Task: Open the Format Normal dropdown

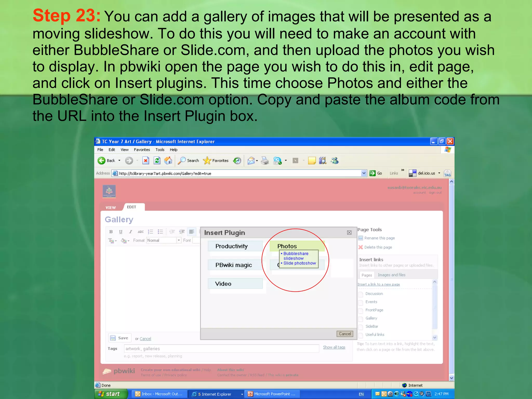Action: [179, 240]
